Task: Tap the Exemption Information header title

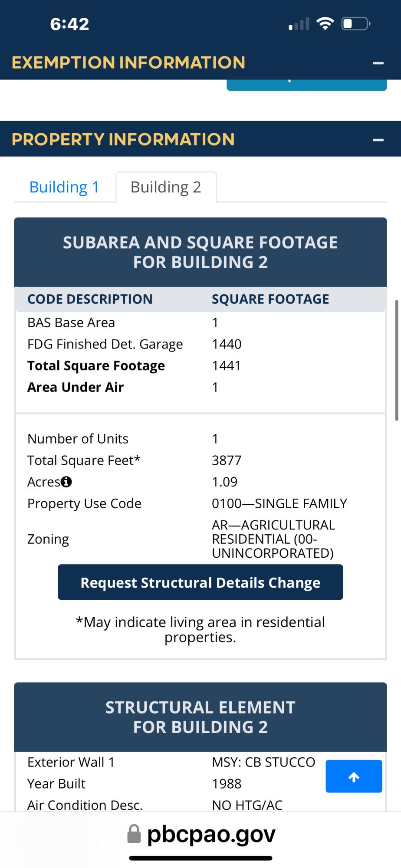Action: (x=128, y=62)
